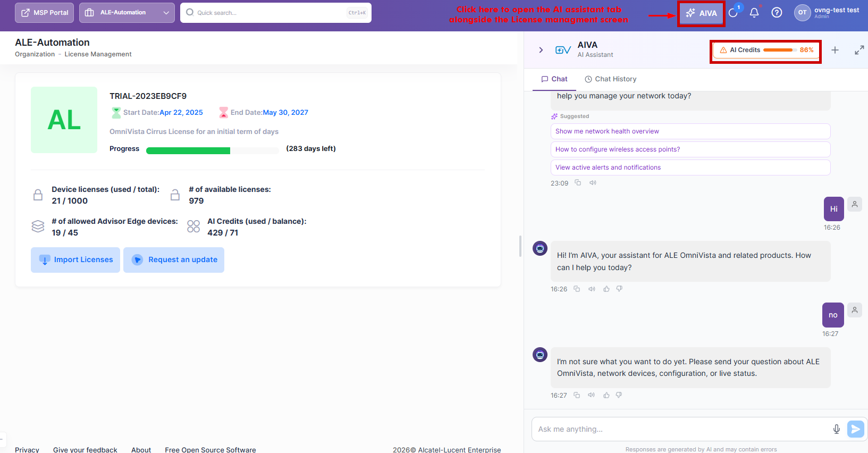
Task: Read aloud the 16:27 reply
Action: (591, 396)
